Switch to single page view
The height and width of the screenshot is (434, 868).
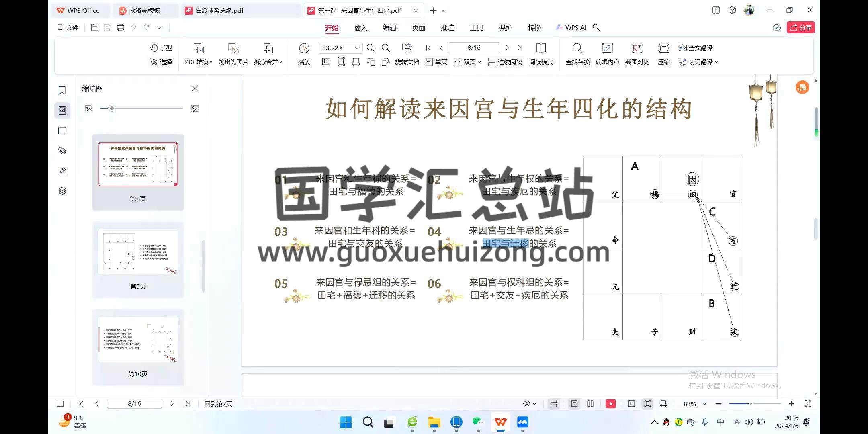437,62
